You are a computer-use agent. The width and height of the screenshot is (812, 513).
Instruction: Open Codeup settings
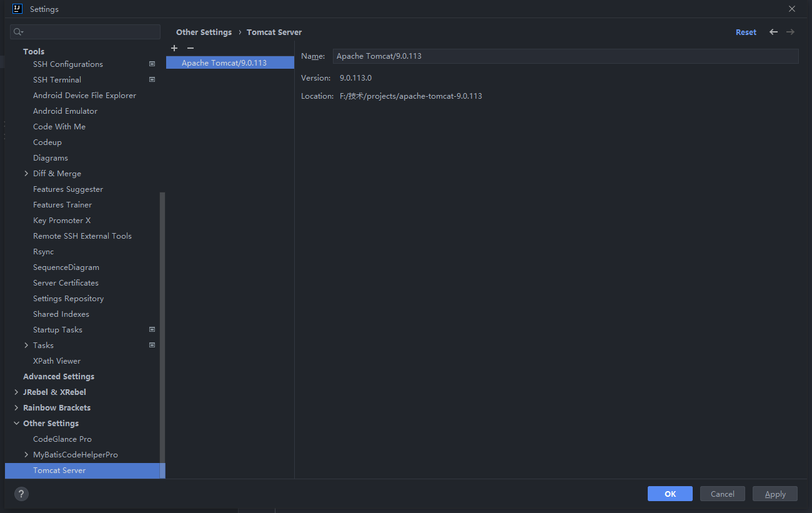click(47, 142)
